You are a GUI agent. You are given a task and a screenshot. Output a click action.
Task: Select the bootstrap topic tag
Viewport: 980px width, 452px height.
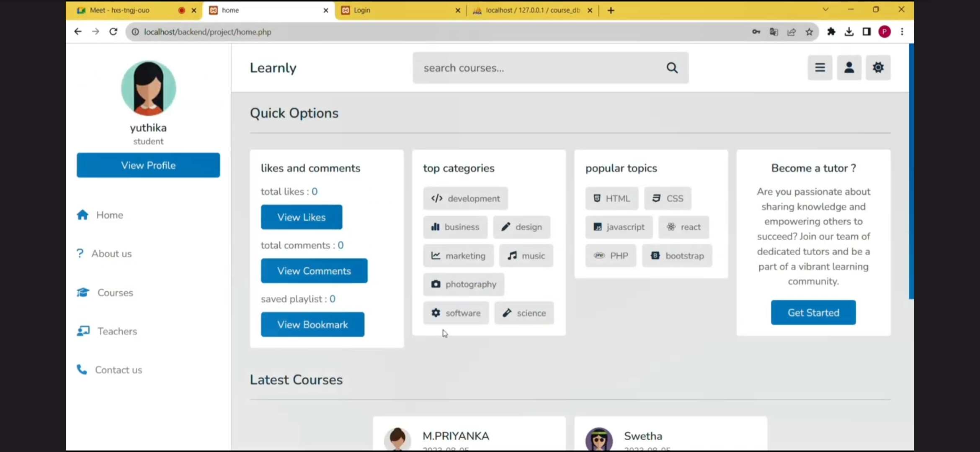677,256
